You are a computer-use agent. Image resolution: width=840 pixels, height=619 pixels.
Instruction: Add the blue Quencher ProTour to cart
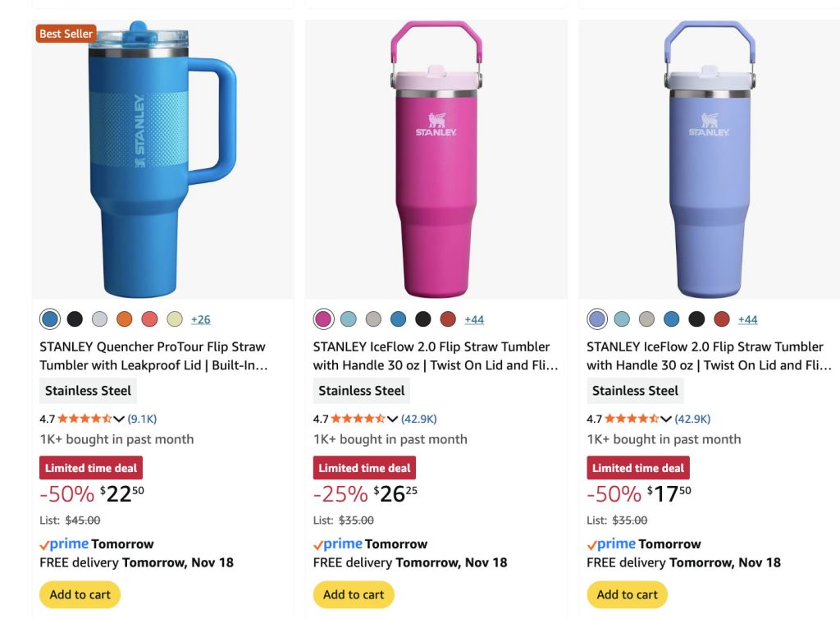tap(80, 594)
